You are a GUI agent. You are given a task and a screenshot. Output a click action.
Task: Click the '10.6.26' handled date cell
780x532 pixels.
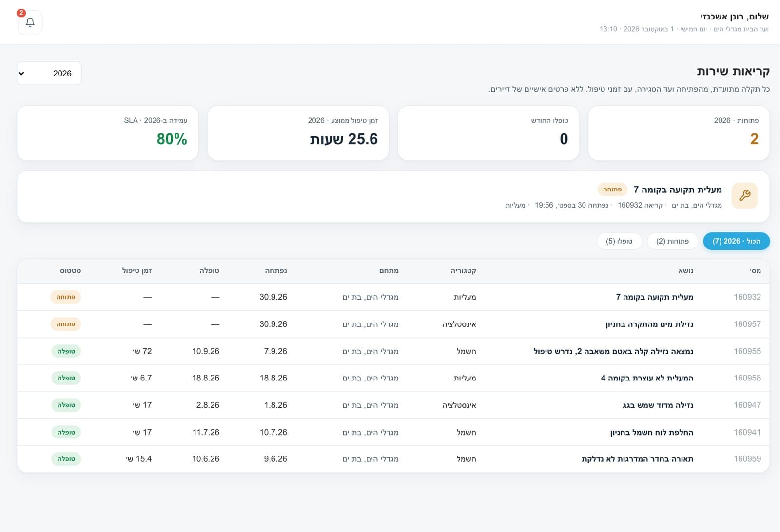click(x=206, y=459)
